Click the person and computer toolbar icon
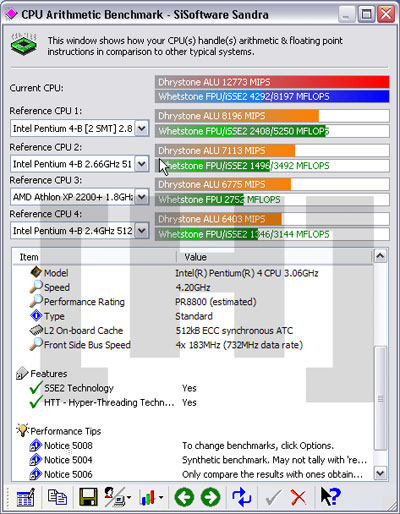 115,498
